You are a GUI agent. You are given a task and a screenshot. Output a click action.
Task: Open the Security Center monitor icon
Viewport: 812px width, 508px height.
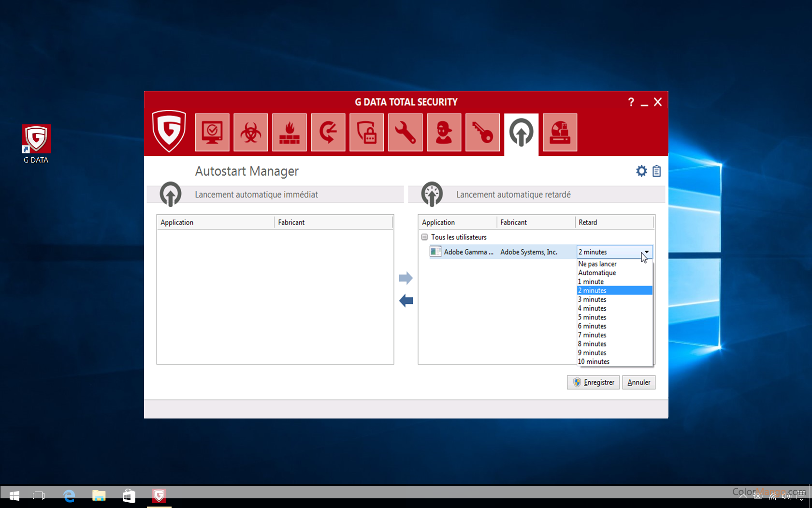coord(212,132)
